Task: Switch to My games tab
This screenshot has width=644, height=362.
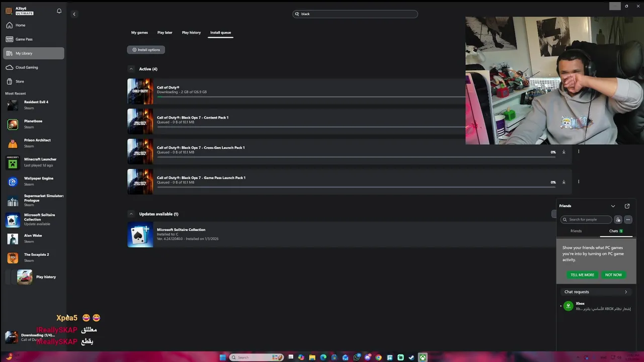Action: click(x=139, y=33)
